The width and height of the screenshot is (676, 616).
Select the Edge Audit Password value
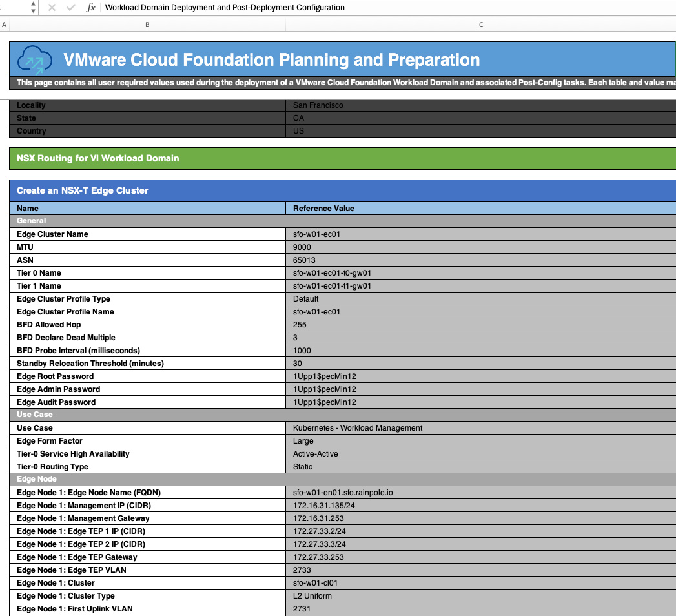tap(481, 402)
